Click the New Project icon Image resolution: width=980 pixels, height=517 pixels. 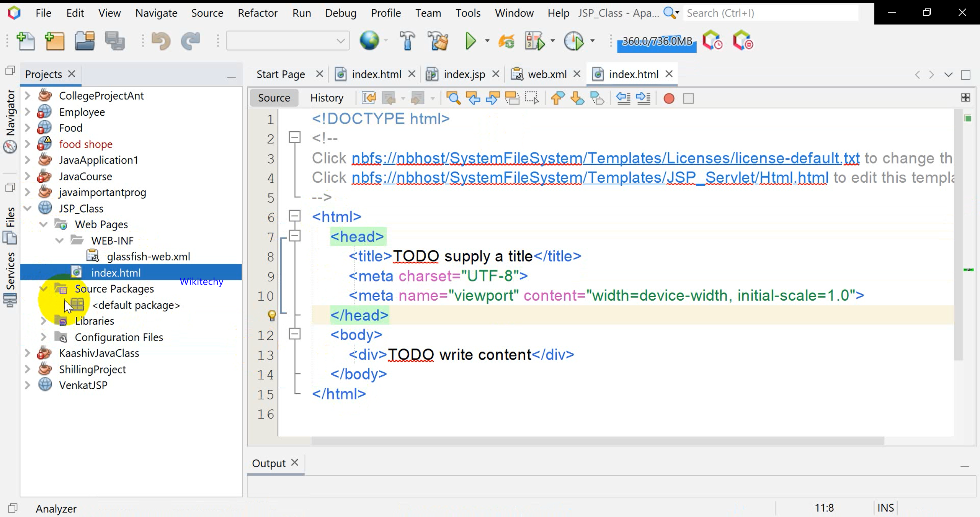[x=55, y=41]
